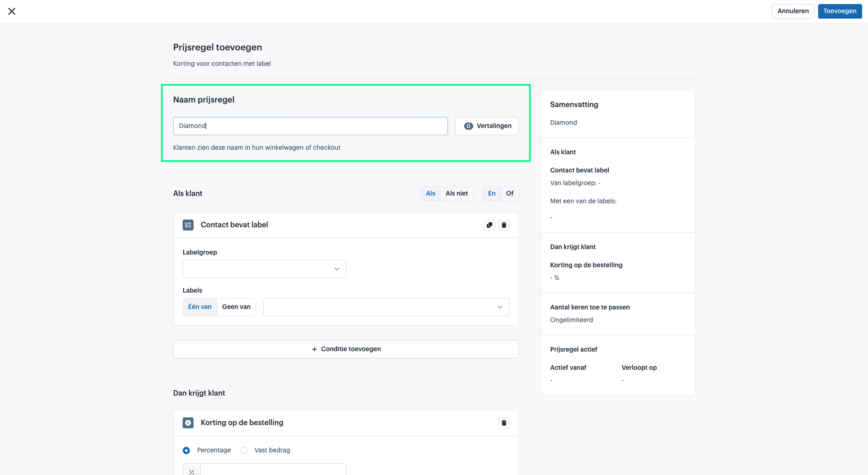The image size is (868, 475).
Task: Click the Toevoegen button
Action: coord(840,11)
